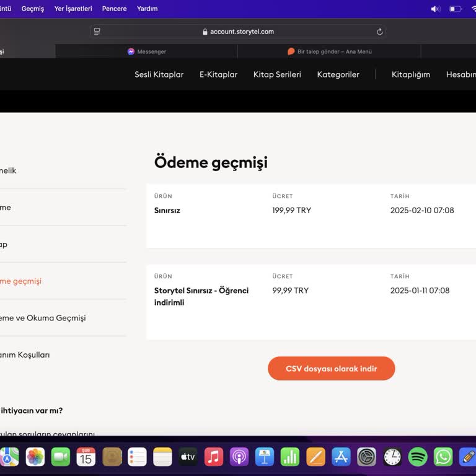Launch FaceTime from the Dock
This screenshot has height=476, width=476.
coord(61,457)
